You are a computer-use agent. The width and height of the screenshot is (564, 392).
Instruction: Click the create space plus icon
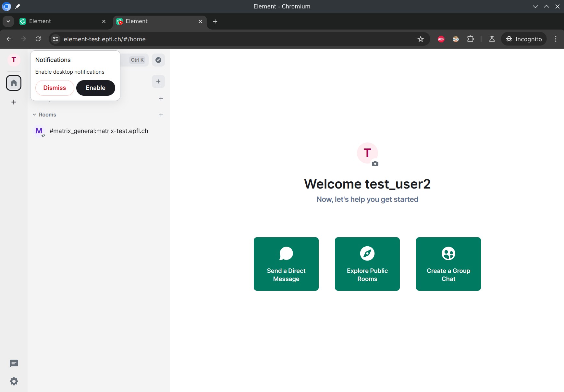[14, 102]
